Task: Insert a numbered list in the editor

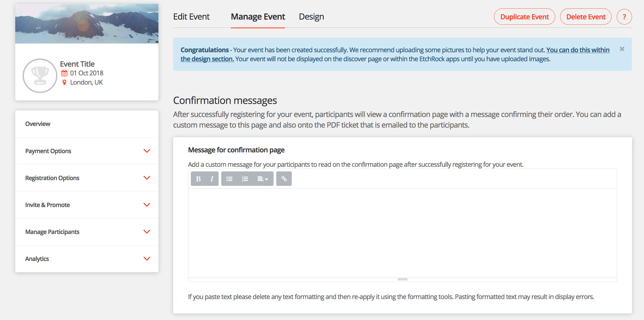Action: coord(245,179)
